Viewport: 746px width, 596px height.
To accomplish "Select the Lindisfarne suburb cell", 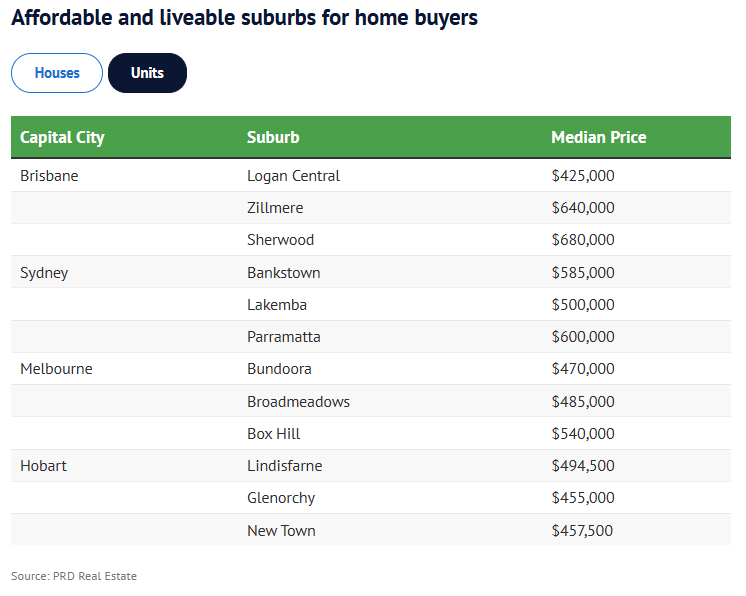I will click(x=284, y=466).
